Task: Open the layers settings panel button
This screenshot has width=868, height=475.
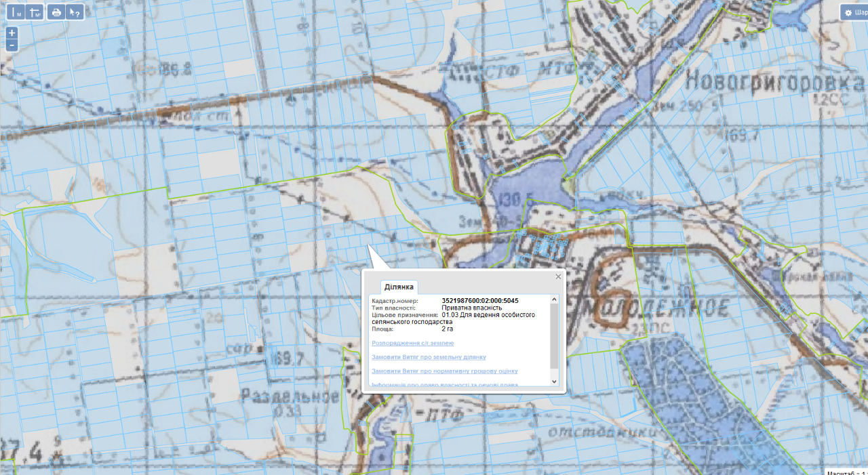Action: tap(855, 12)
